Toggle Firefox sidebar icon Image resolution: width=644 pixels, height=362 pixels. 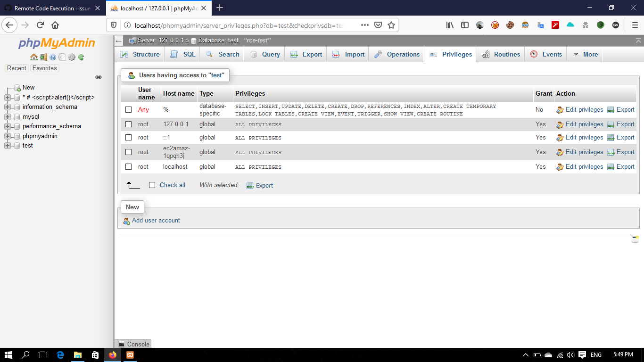click(465, 25)
